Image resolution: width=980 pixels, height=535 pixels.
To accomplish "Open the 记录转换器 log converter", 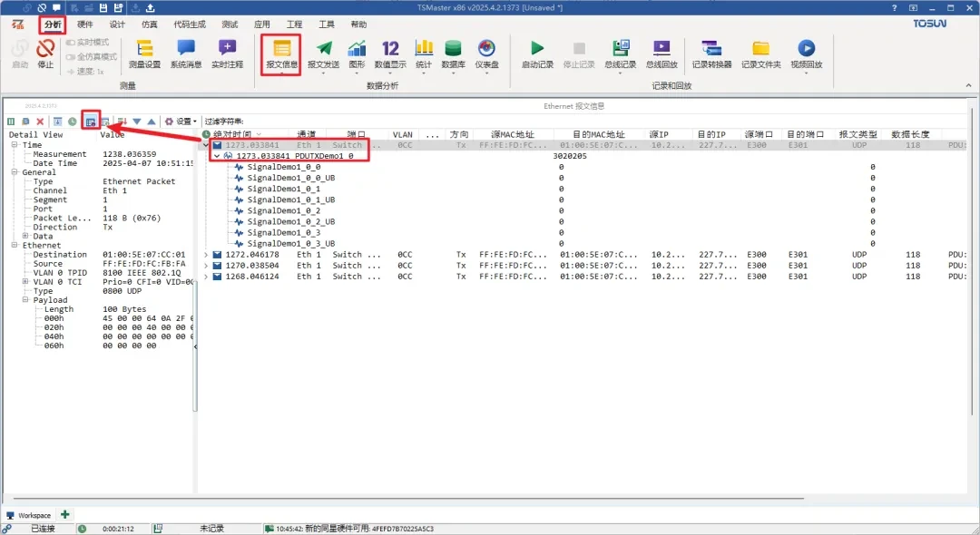I will (x=711, y=53).
